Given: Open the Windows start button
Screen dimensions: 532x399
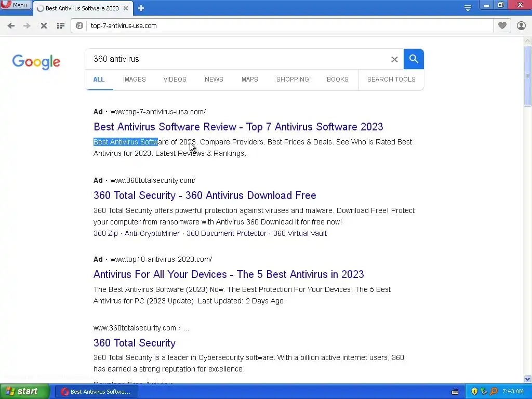Looking at the screenshot, I should click(x=24, y=392).
